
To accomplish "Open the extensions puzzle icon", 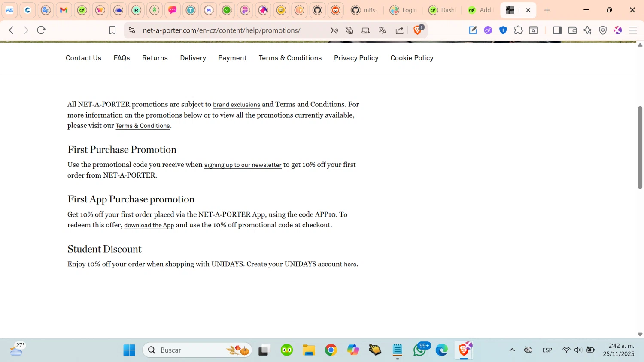I will pos(518,30).
